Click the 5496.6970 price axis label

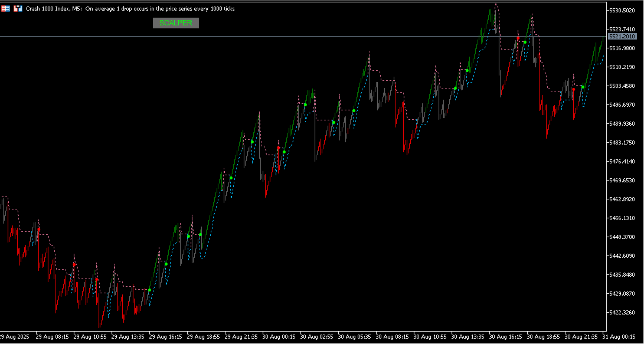coord(622,104)
